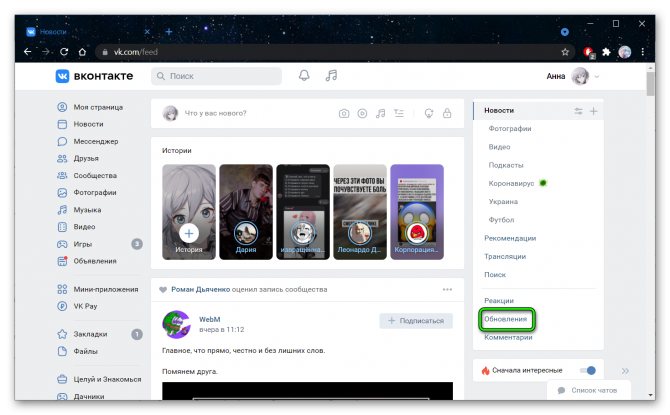Select Рекомендации in right menu
Viewport: 670px width, 415px height.
click(510, 238)
